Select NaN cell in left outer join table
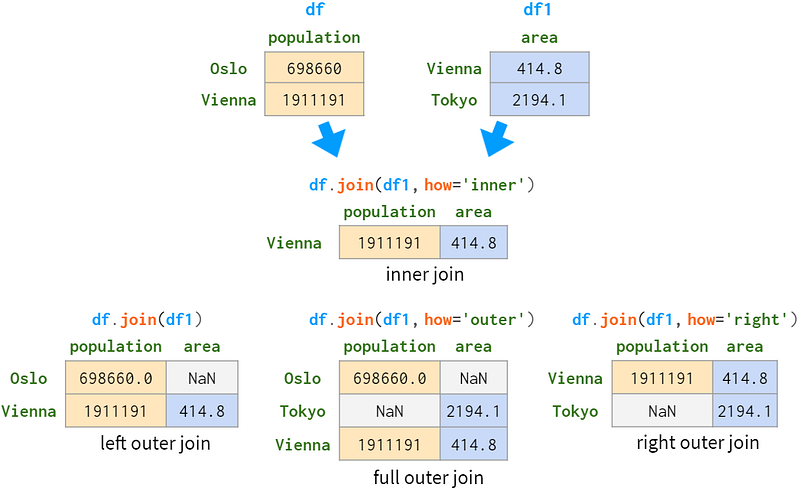800x491 pixels. tap(202, 378)
